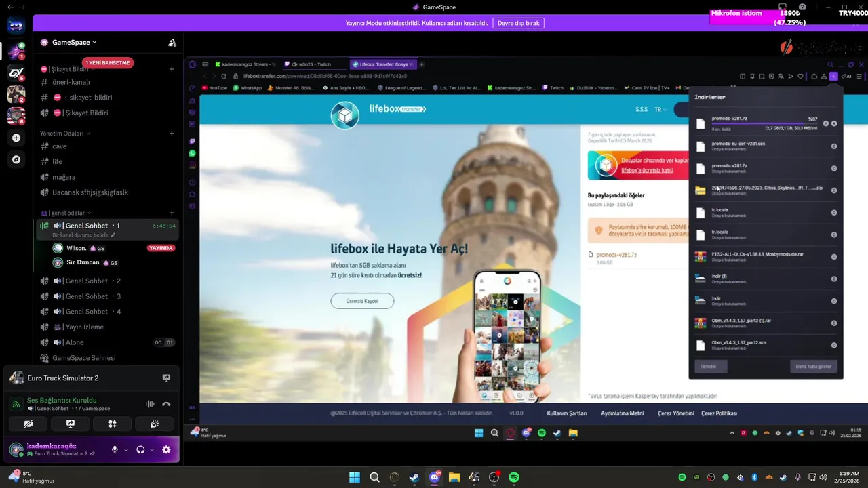Click the invite people icon beside GameSpace

click(172, 43)
